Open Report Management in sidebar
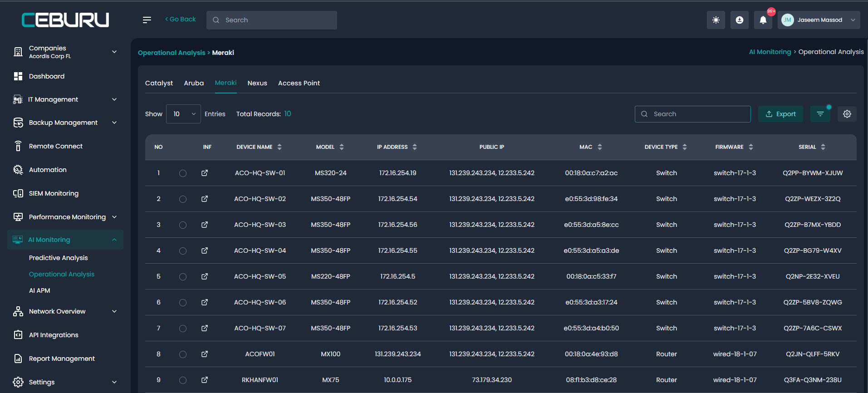868x393 pixels. [62, 359]
